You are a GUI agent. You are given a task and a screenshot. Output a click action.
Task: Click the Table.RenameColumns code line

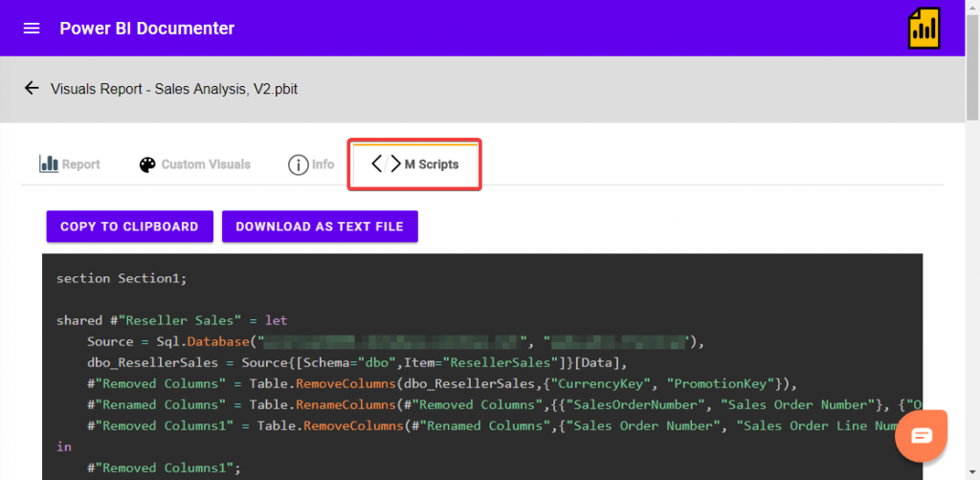[504, 405]
